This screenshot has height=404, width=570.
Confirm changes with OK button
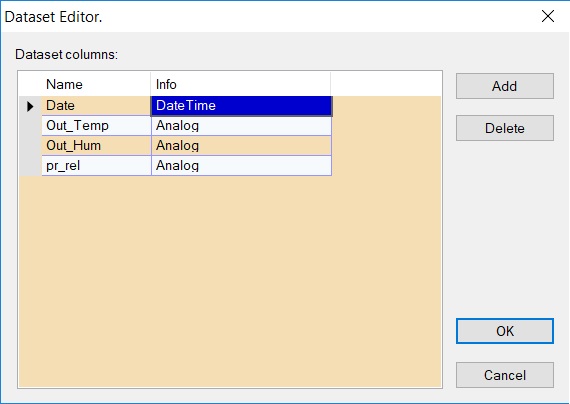[505, 331]
